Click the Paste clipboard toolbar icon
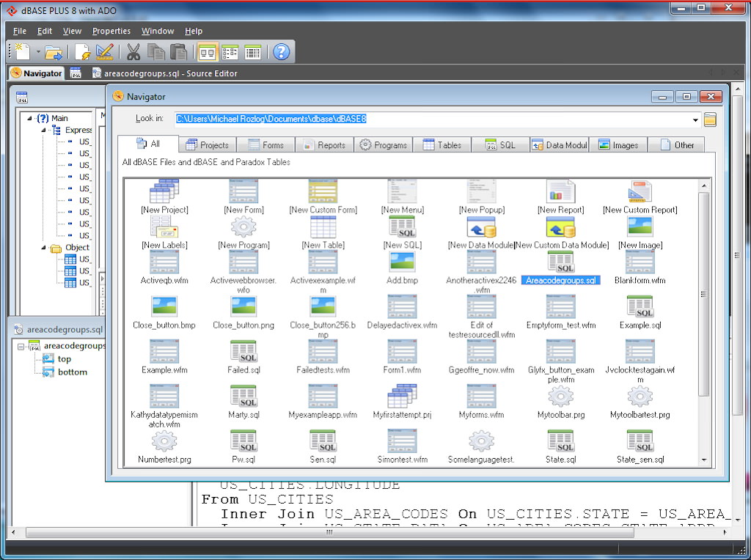Image resolution: width=751 pixels, height=560 pixels. pyautogui.click(x=178, y=52)
